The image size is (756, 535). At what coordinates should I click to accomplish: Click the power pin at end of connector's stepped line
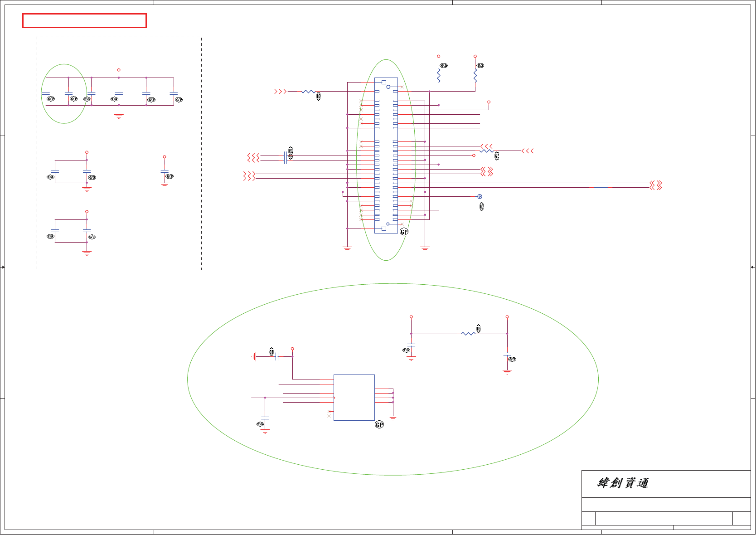point(489,102)
